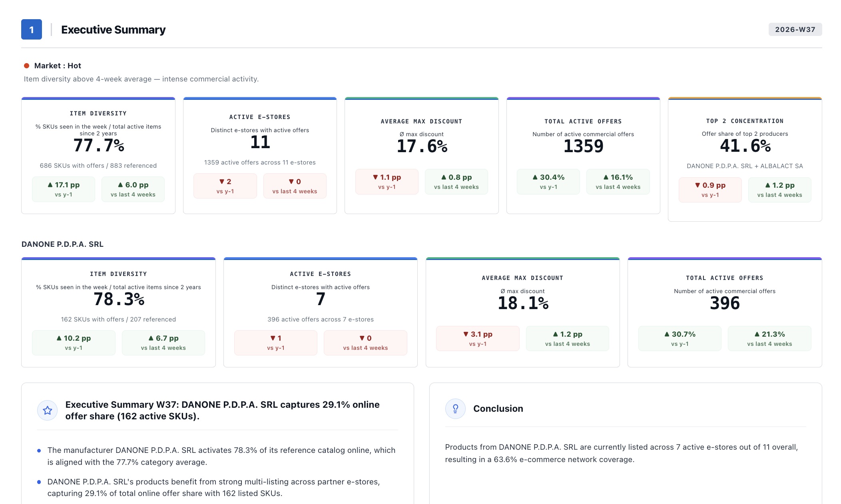841x504 pixels.
Task: Click the star icon beside Executive Summary W37
Action: pos(48,410)
